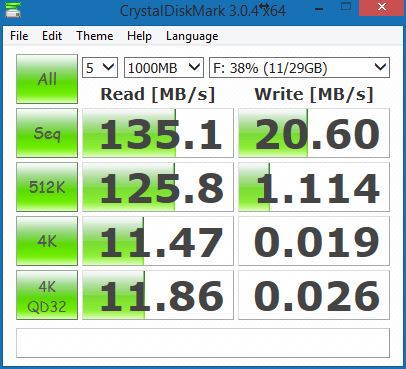Click the Seq read result 135.1

[x=158, y=133]
